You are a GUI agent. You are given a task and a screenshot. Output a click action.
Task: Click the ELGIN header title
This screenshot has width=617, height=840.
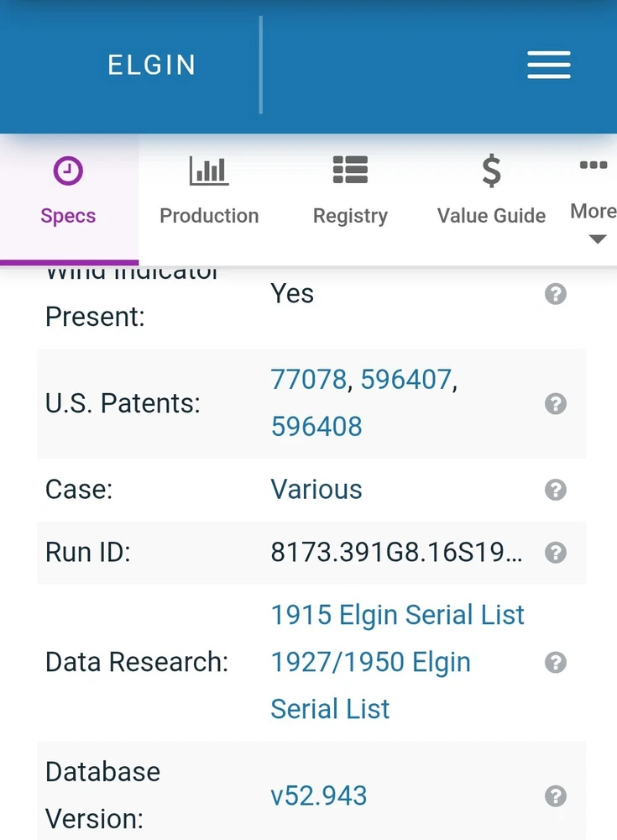[x=151, y=66]
